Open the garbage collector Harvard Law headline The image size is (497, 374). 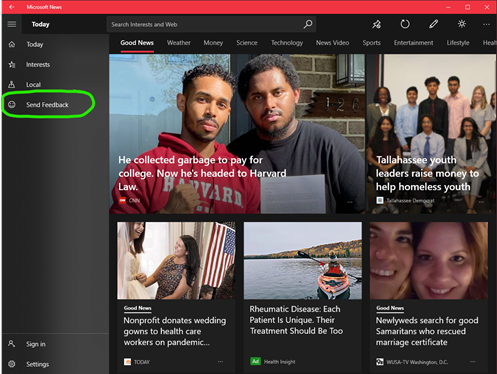(x=202, y=173)
